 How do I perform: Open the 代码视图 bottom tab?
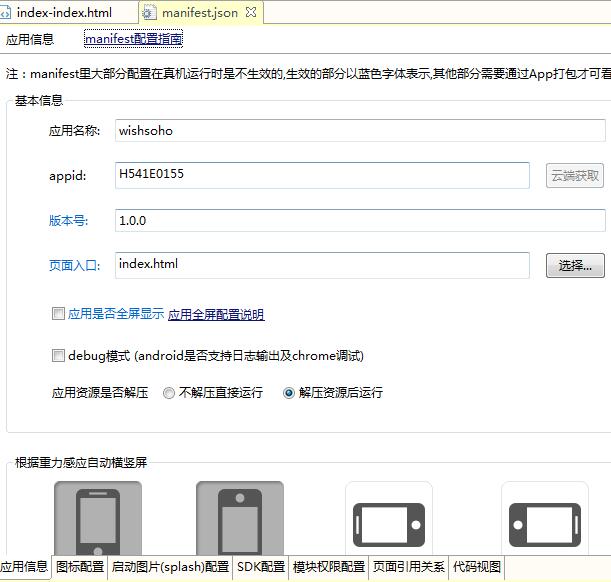click(477, 567)
